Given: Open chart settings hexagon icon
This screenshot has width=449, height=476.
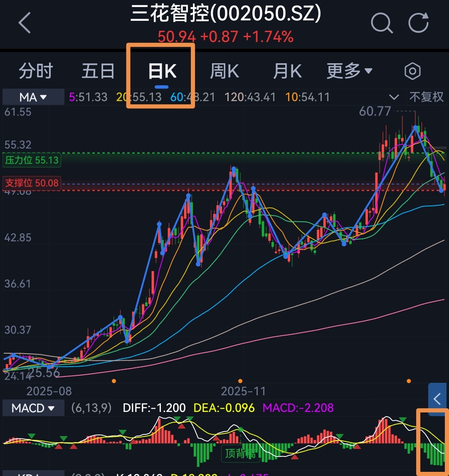Looking at the screenshot, I should click(x=412, y=71).
